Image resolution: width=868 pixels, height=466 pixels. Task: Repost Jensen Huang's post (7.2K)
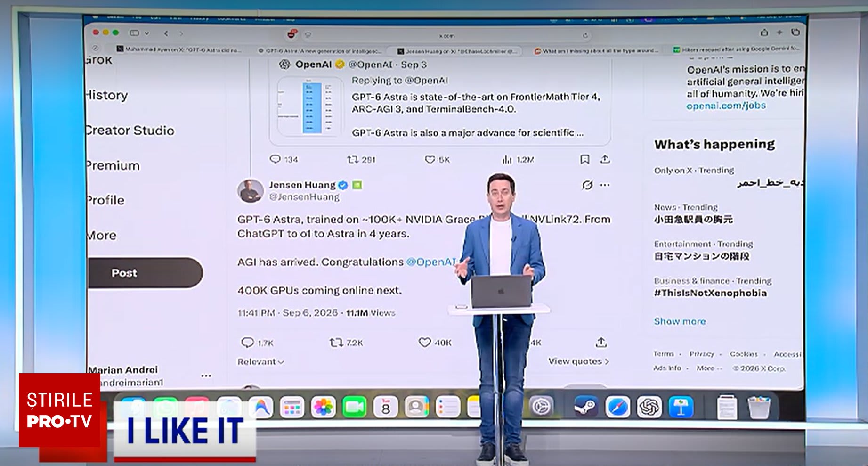tap(346, 343)
